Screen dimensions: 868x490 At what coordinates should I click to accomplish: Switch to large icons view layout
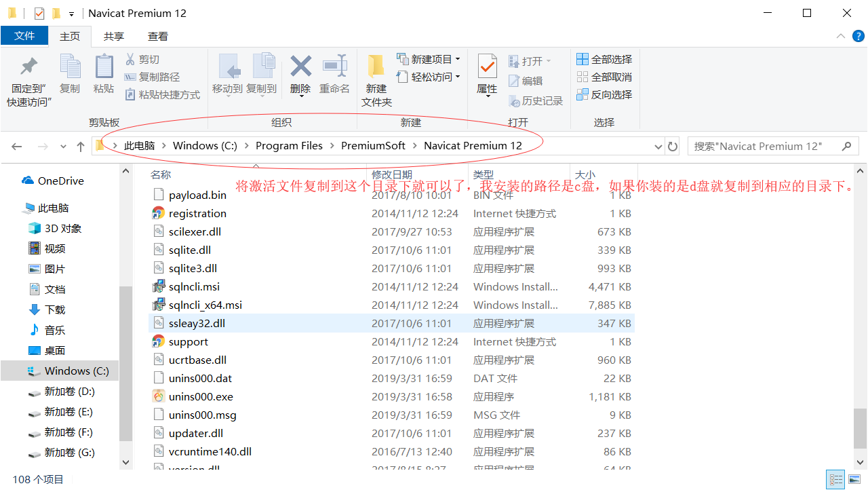tap(854, 479)
